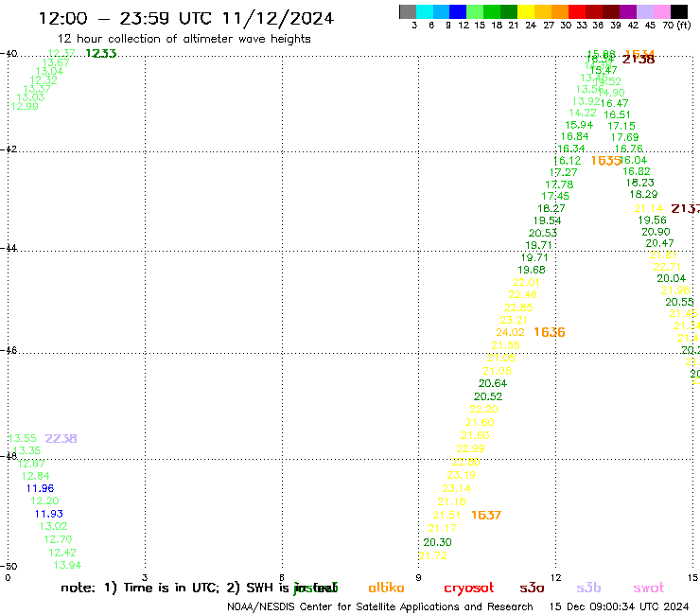
Task: Click the wave height value '18.29'
Action: tap(644, 194)
